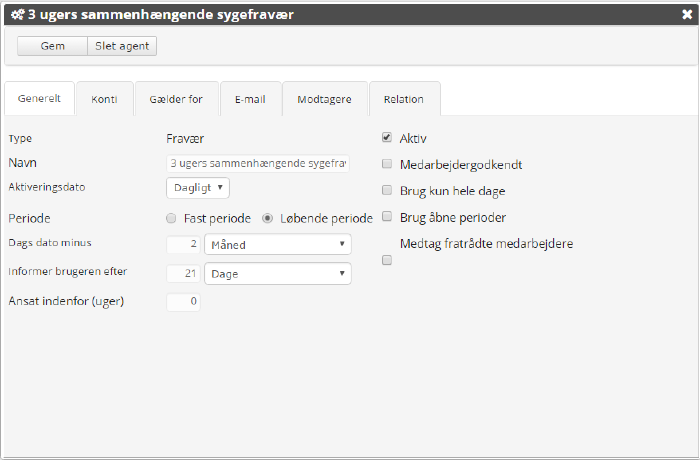
Task: Choose the Løbende periode radio option
Action: [267, 218]
